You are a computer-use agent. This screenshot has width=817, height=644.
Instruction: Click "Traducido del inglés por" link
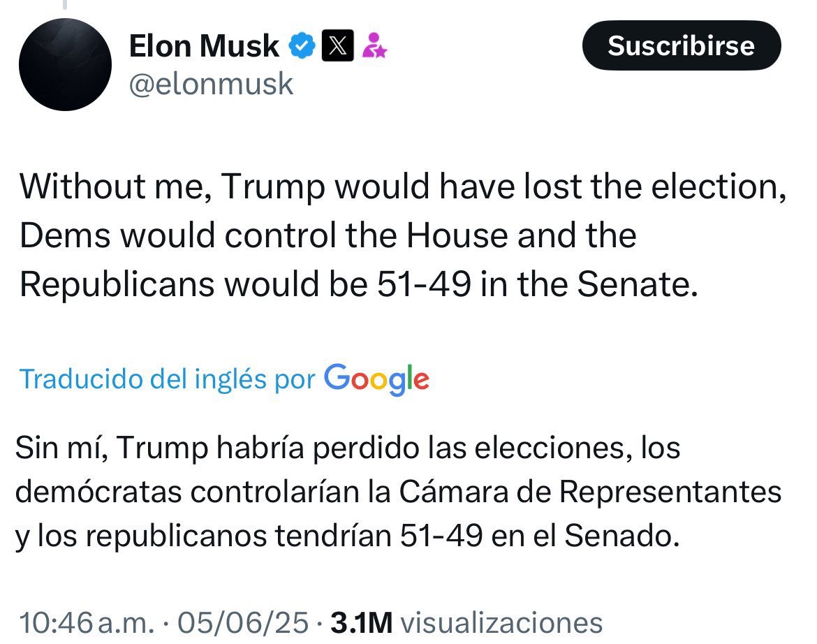click(x=168, y=379)
